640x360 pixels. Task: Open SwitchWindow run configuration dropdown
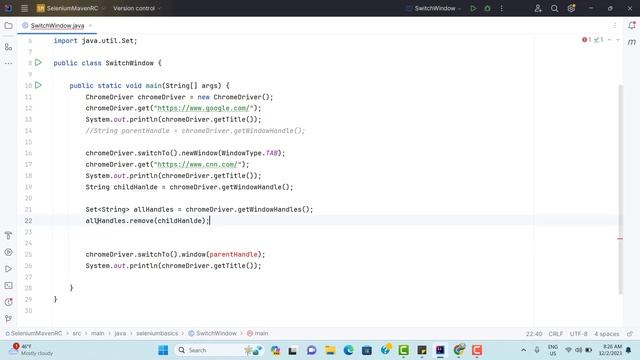coord(434,8)
